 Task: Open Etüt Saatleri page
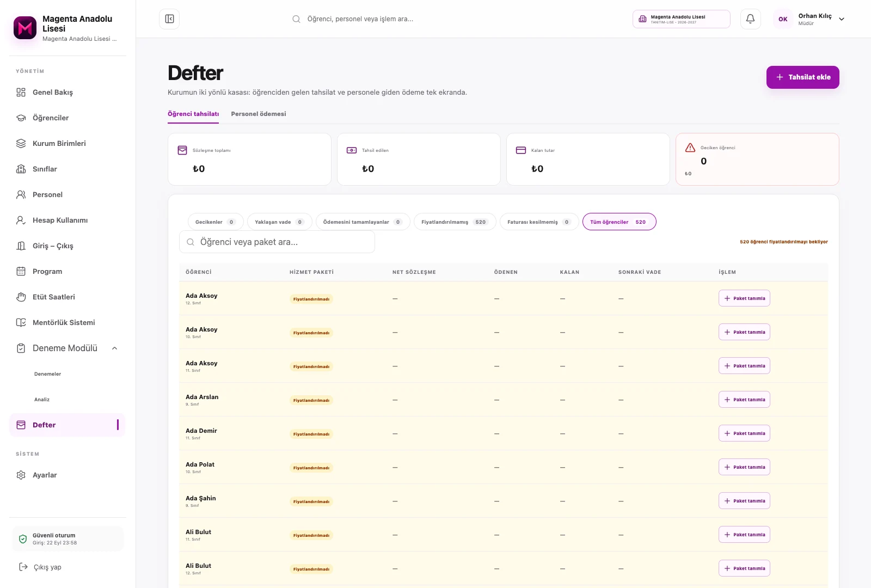coord(68,297)
